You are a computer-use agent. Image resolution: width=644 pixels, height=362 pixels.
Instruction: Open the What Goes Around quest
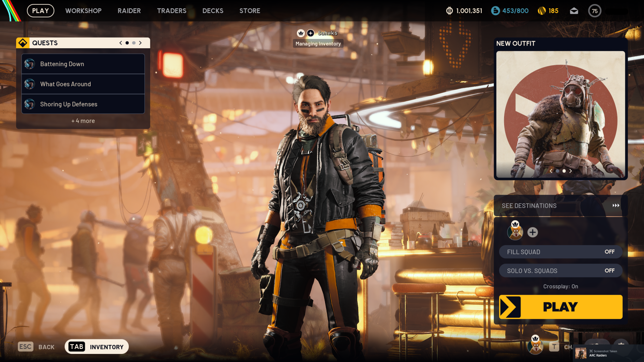[83, 84]
